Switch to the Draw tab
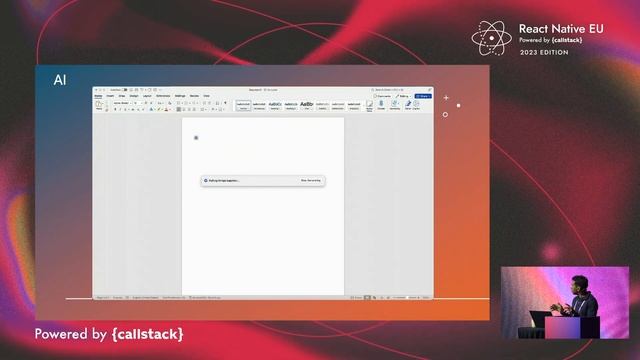The image size is (640, 360). point(122,96)
